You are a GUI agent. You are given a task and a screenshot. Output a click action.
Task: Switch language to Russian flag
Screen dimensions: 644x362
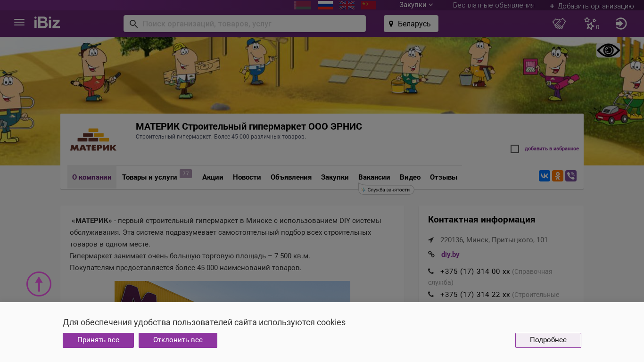tap(325, 5)
